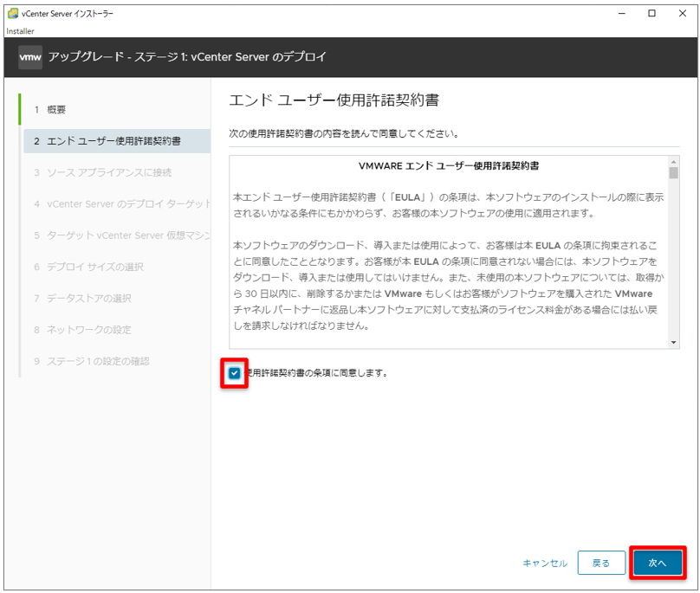Click the vmw logo in the header

[x=30, y=57]
